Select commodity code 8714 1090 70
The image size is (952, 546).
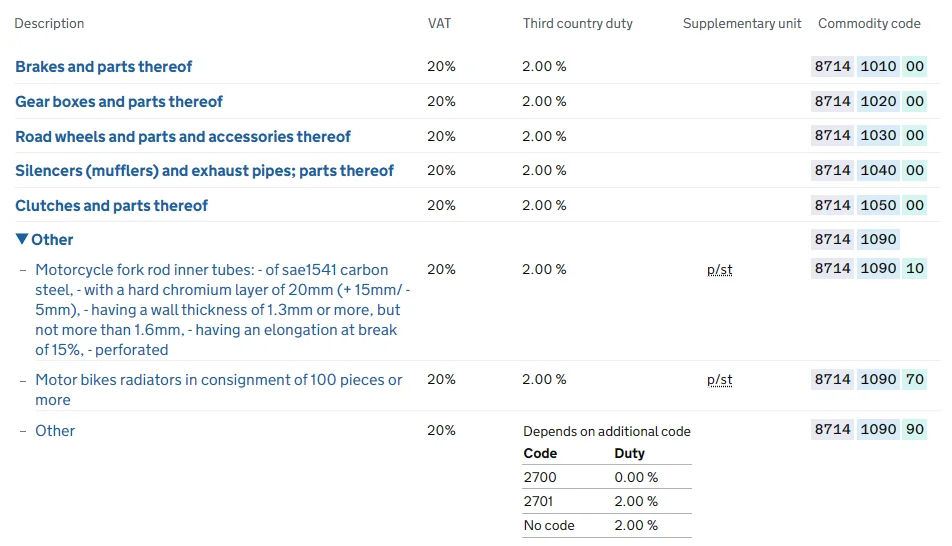pos(869,380)
